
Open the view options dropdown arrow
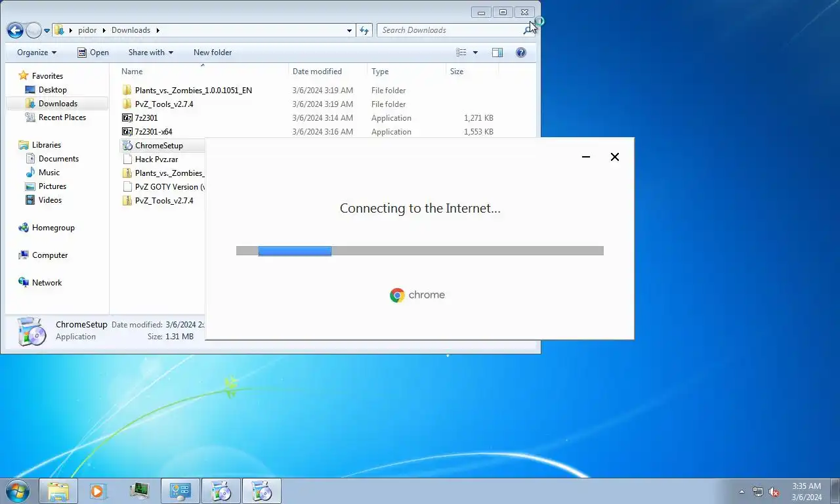(475, 52)
